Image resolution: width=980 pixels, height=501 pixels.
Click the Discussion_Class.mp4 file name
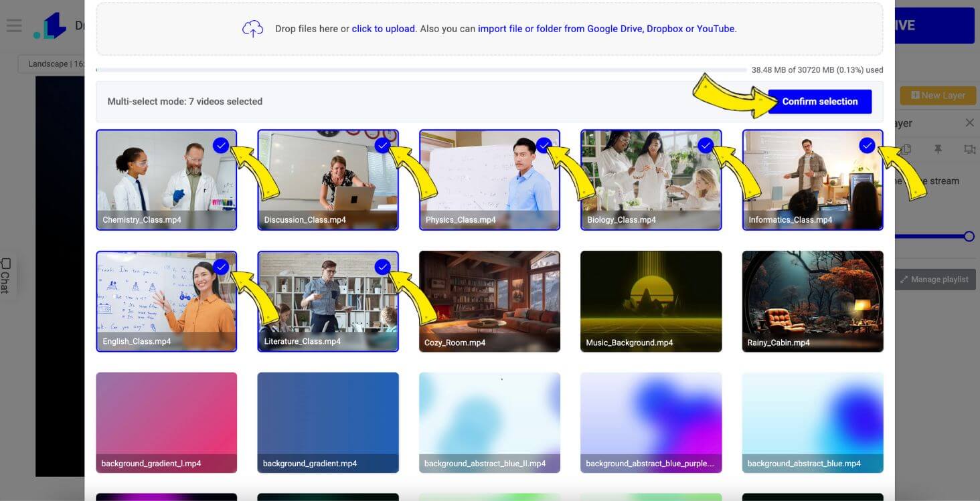pos(305,220)
